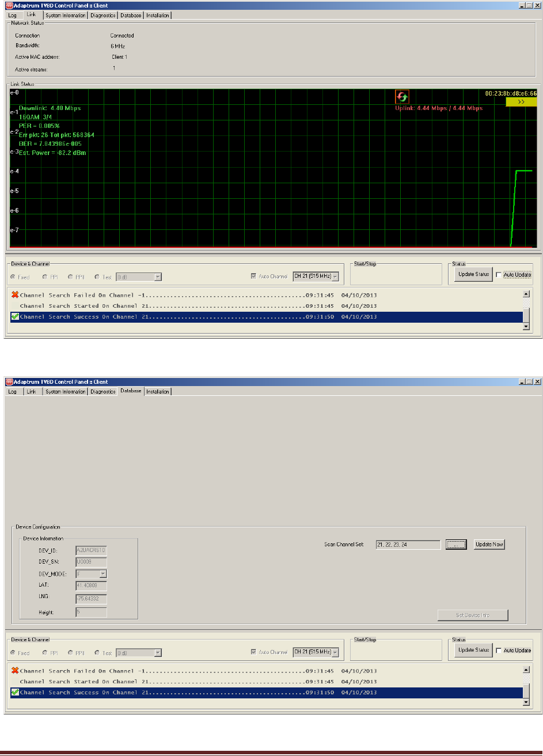Select 'Channel Search Success On Channel 21' row in upper window
Screen dimensions: 543x756
[266, 317]
